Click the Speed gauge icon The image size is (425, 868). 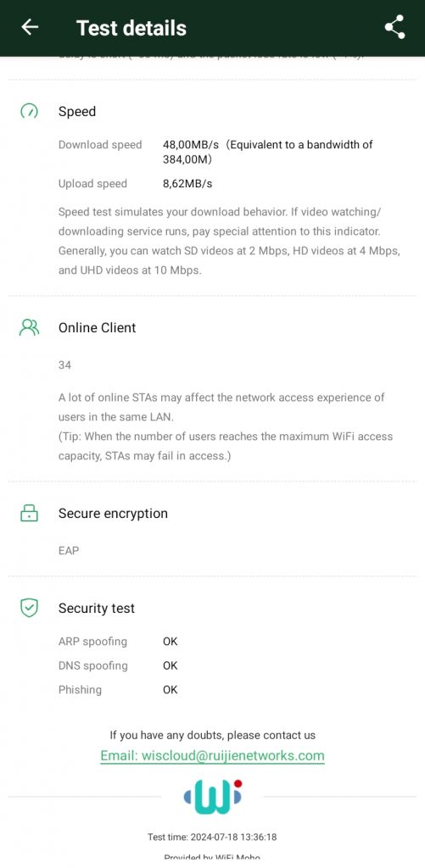click(x=29, y=111)
